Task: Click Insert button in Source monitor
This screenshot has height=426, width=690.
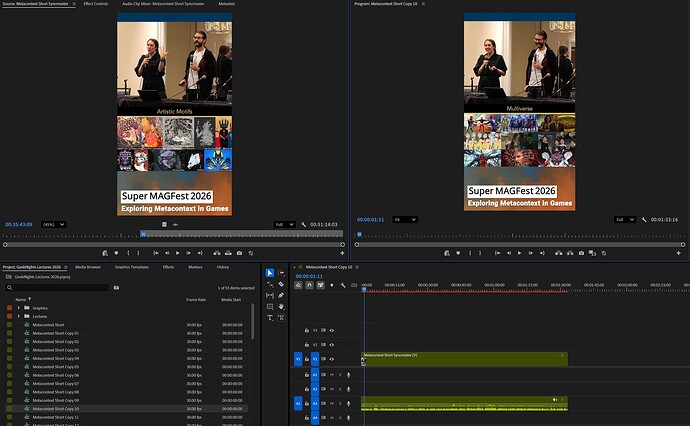Action: [x=217, y=253]
